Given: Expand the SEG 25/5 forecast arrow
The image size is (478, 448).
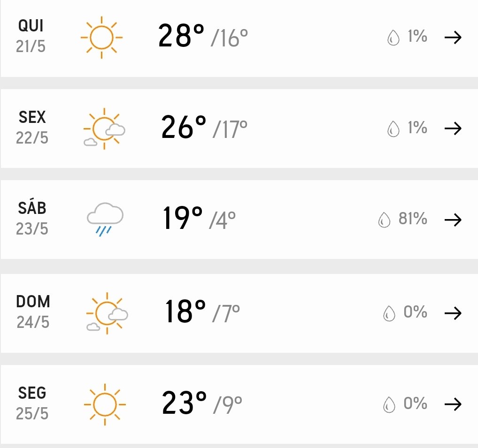Looking at the screenshot, I should (453, 404).
